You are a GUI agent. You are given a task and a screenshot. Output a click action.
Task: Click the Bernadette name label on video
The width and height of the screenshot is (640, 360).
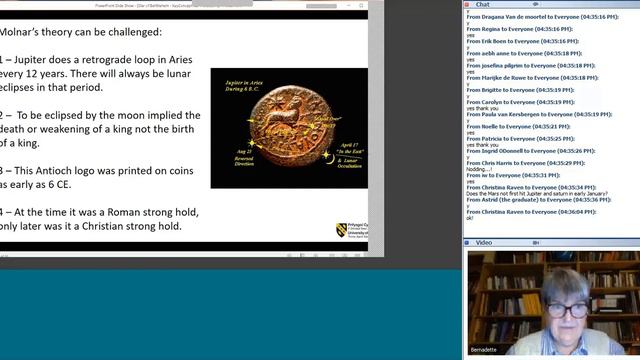484,350
